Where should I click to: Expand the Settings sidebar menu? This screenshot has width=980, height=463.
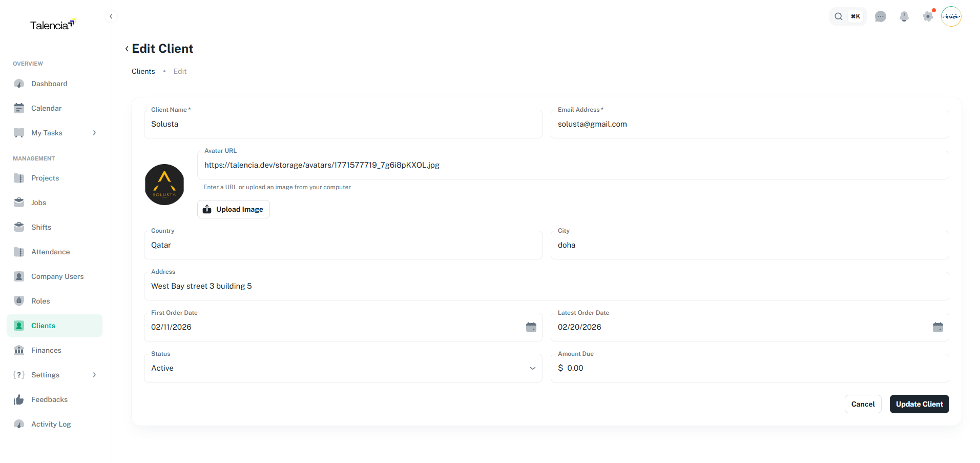point(94,375)
